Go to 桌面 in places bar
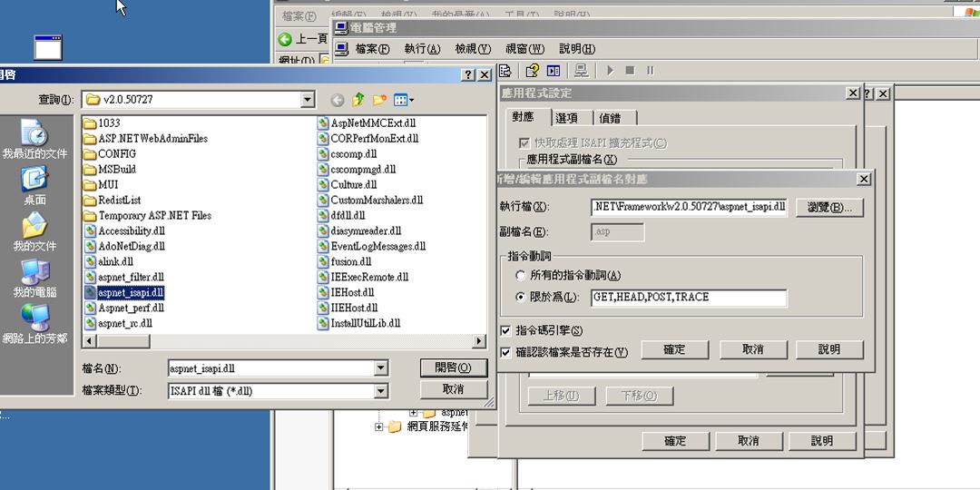 [34, 181]
